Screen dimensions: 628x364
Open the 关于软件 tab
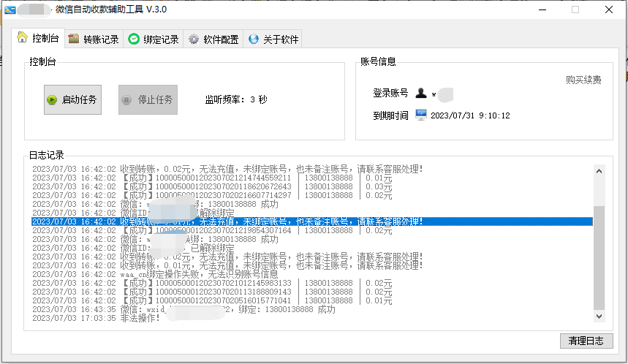pos(280,39)
